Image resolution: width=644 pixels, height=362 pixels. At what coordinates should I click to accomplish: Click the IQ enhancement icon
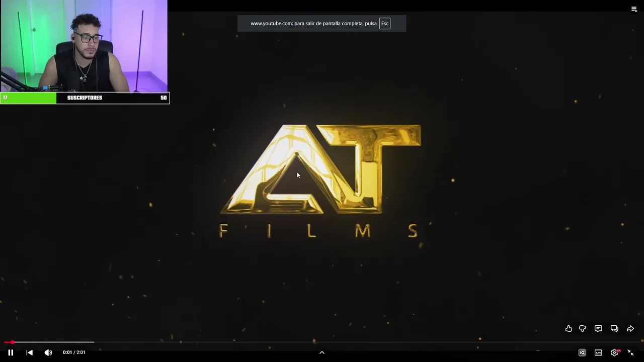pyautogui.click(x=582, y=352)
